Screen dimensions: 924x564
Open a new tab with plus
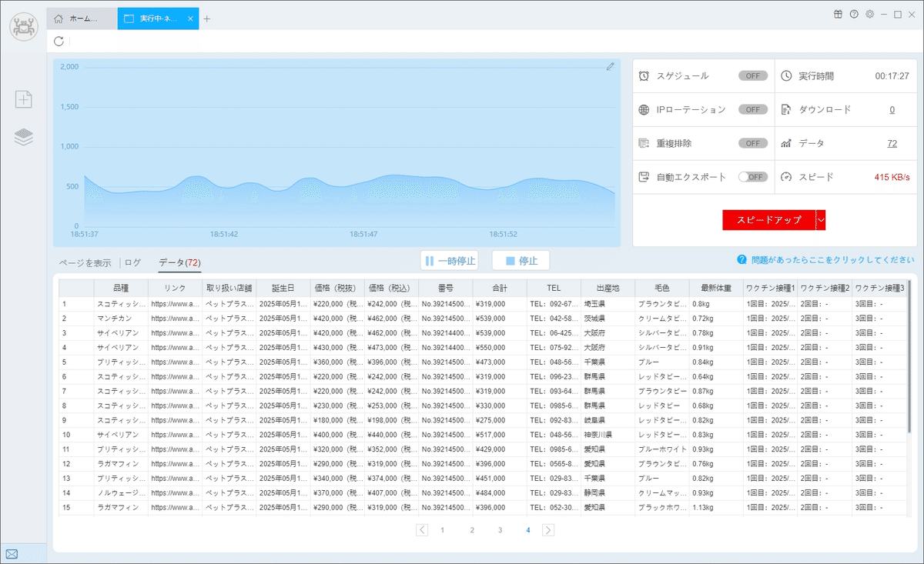pyautogui.click(x=206, y=18)
